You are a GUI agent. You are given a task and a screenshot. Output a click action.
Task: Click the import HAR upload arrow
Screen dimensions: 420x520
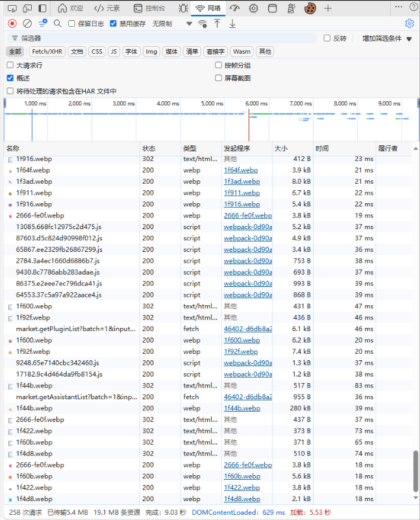pos(217,23)
